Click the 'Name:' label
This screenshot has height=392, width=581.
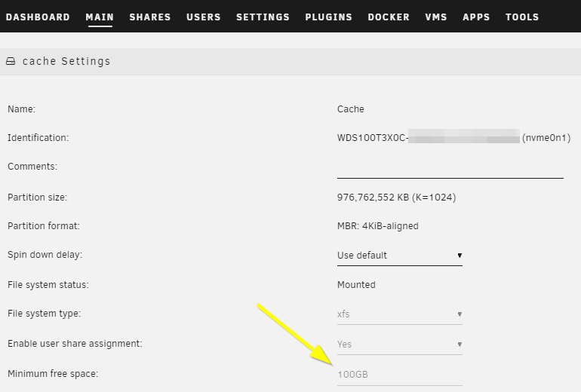(21, 109)
